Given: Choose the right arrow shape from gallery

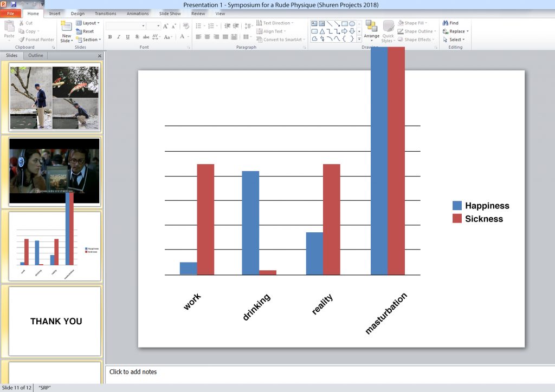Looking at the screenshot, I should [344, 31].
